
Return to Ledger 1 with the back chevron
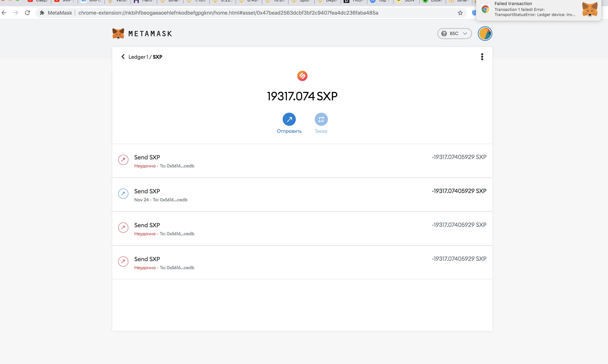pos(123,57)
